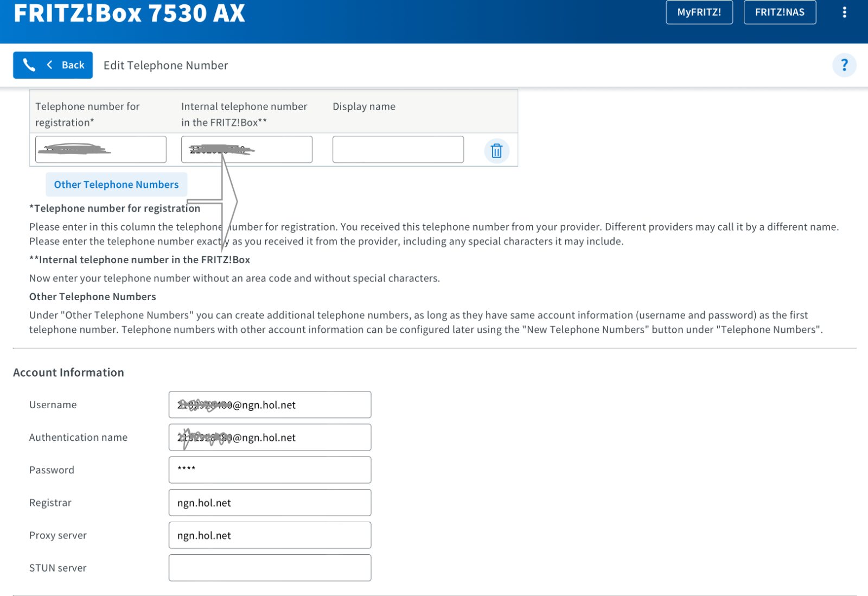868x596 pixels.
Task: Click the Display name column header
Action: tap(364, 106)
